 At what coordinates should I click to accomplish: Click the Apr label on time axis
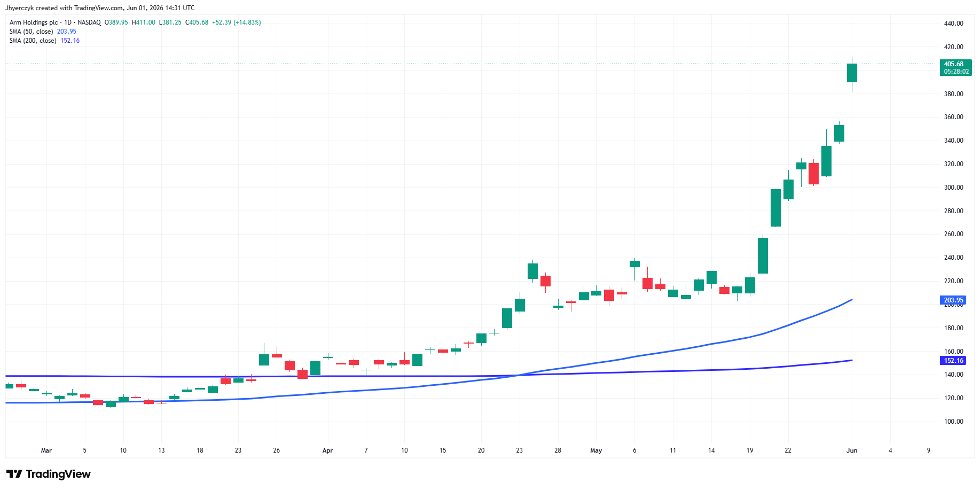pos(327,450)
